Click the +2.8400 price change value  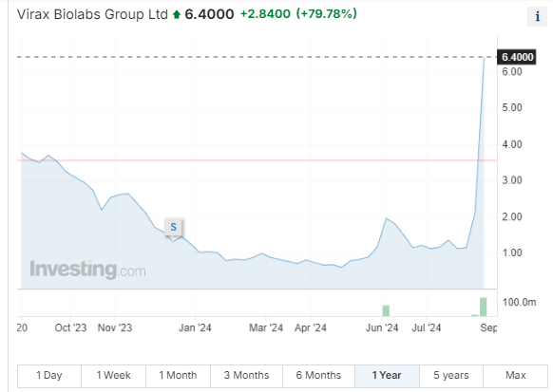(x=265, y=14)
